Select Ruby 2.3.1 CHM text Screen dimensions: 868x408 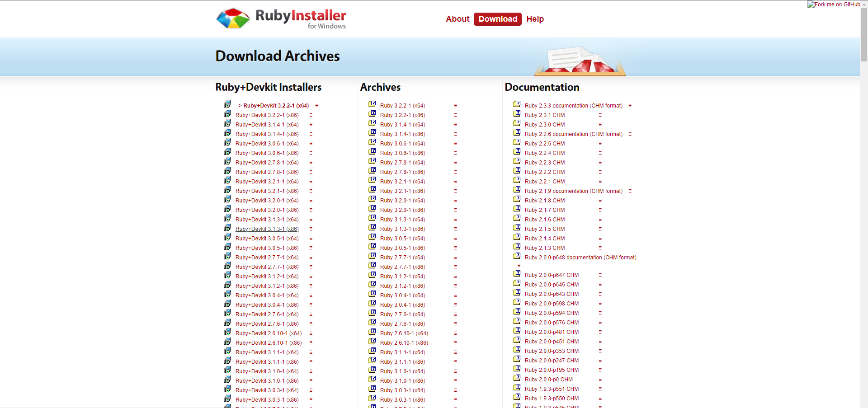click(x=545, y=115)
